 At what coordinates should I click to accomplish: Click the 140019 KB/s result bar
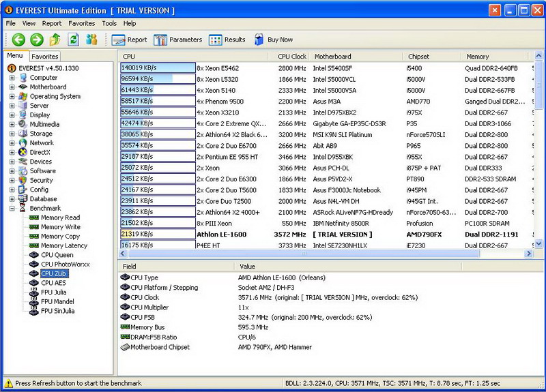[x=158, y=67]
